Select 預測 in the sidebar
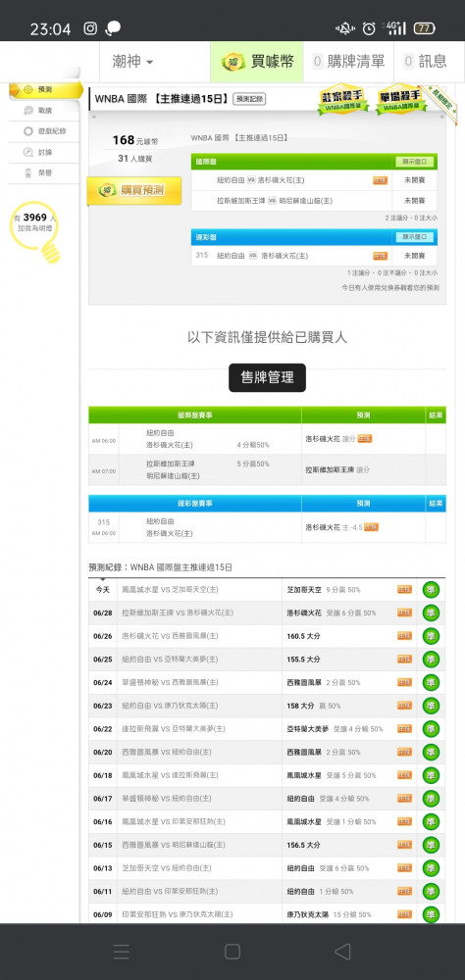 [45, 90]
